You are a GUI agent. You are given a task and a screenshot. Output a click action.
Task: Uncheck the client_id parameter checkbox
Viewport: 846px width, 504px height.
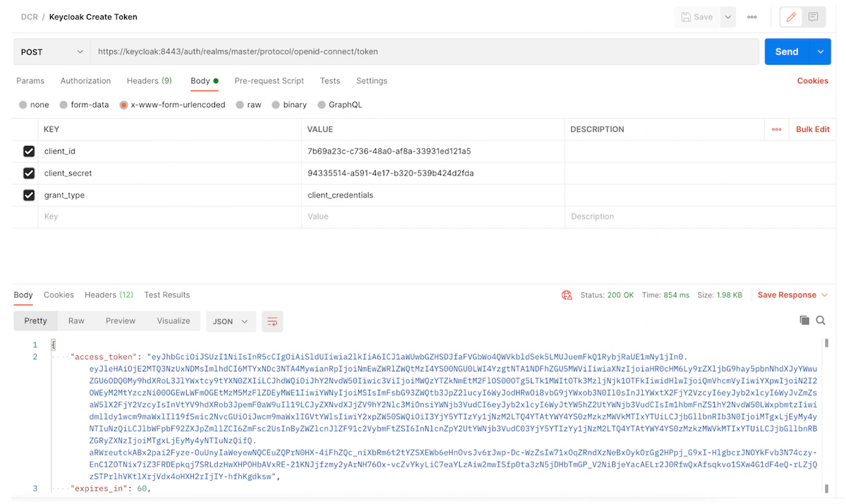click(29, 152)
